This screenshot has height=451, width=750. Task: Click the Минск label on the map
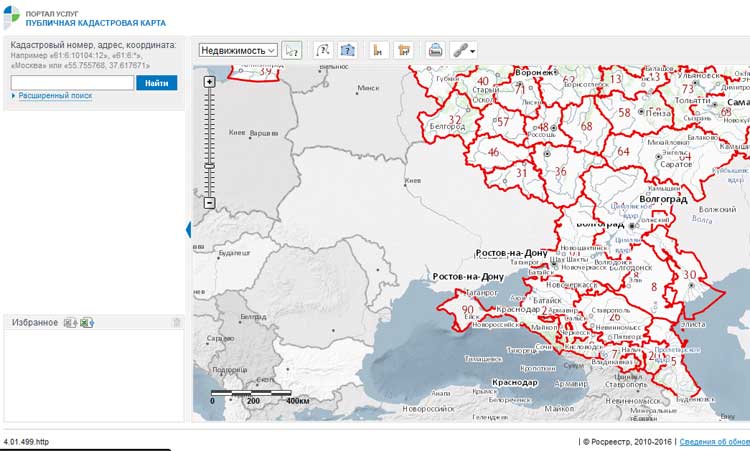[368, 88]
